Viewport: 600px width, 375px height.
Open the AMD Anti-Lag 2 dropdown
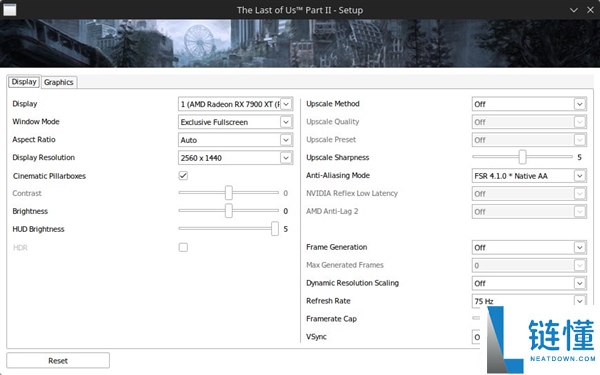[x=529, y=212]
